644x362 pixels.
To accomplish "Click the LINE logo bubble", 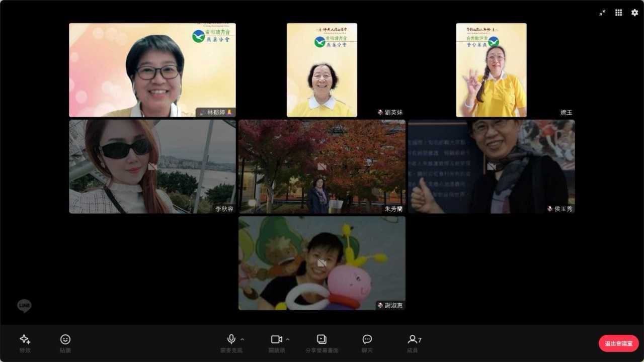I will pyautogui.click(x=24, y=306).
